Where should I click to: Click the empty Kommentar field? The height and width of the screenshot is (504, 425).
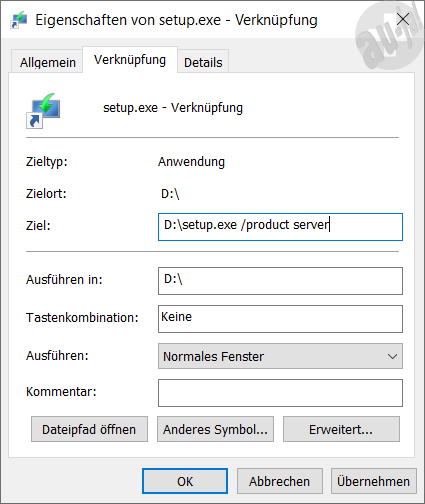[x=280, y=393]
